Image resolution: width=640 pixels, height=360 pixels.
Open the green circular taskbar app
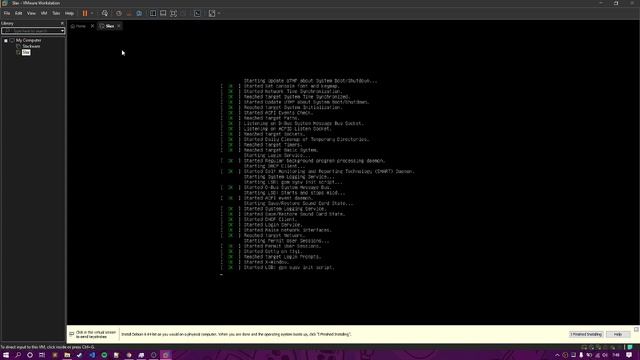click(x=104, y=355)
